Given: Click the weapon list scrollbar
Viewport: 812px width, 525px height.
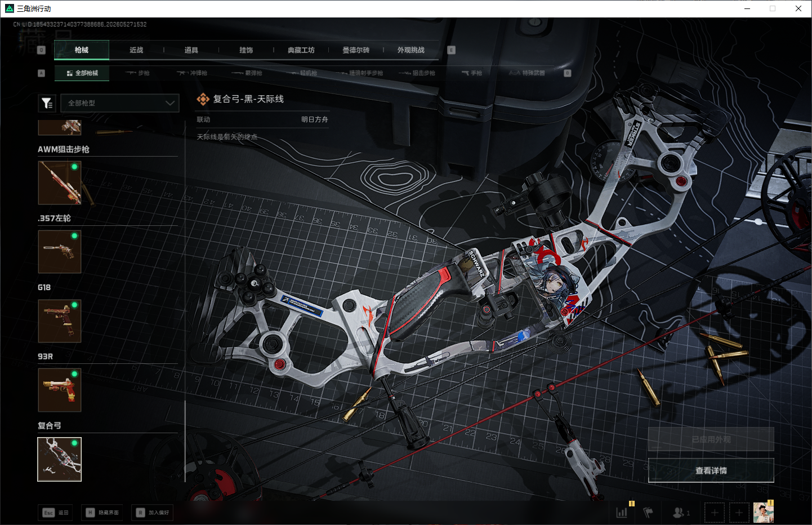Looking at the screenshot, I should (x=185, y=441).
